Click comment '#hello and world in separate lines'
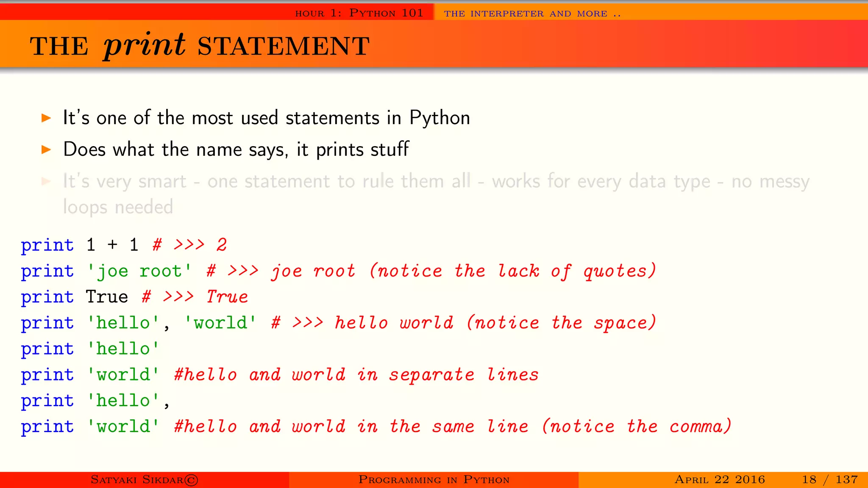The image size is (868, 488). click(356, 375)
